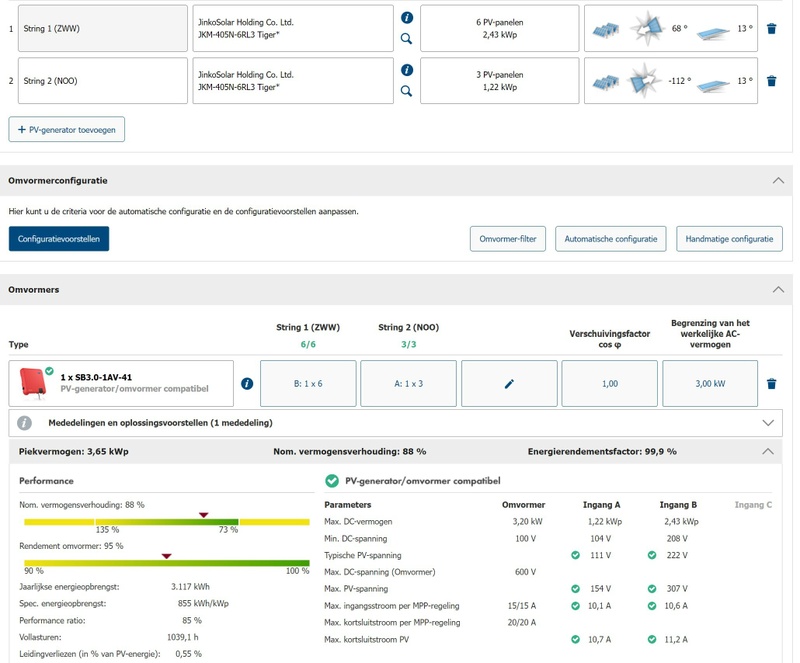This screenshot has width=800, height=663.
Task: Open the Omvormer-filter
Action: pyautogui.click(x=508, y=239)
